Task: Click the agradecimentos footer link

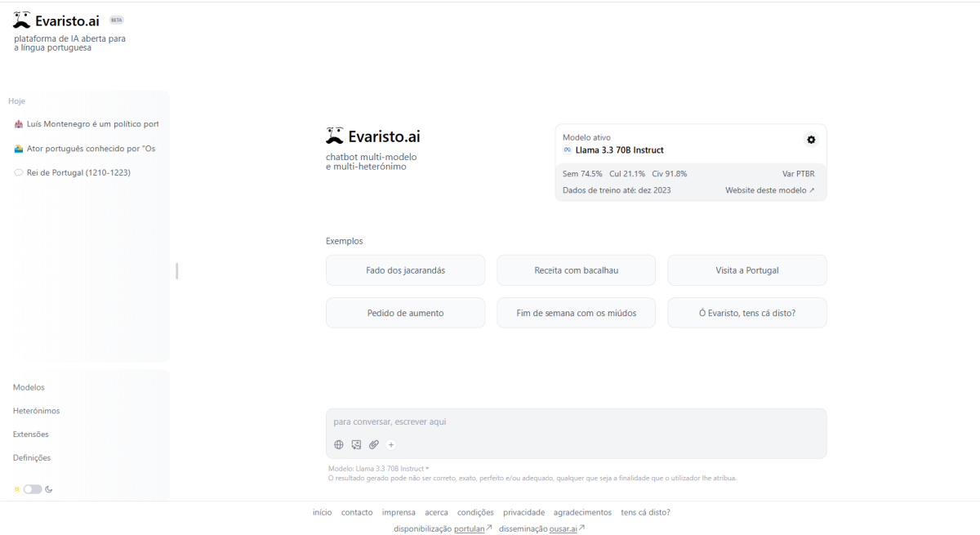Action: [x=582, y=513]
